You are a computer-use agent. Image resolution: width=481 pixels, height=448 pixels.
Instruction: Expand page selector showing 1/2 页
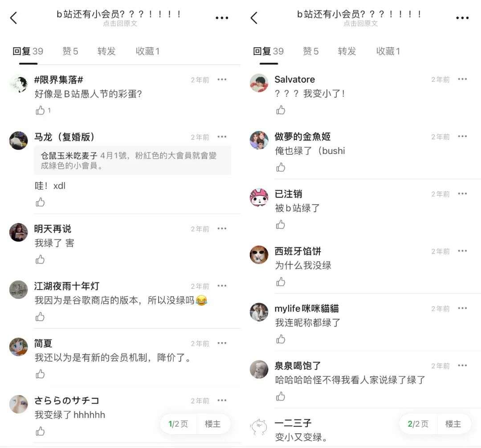pyautogui.click(x=178, y=424)
